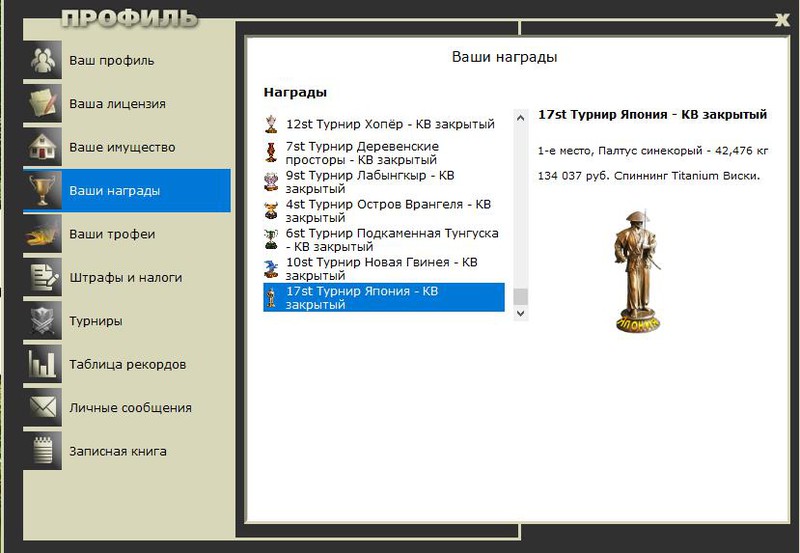Click the awards list scrollbar thumb
800x553 pixels.
520,296
